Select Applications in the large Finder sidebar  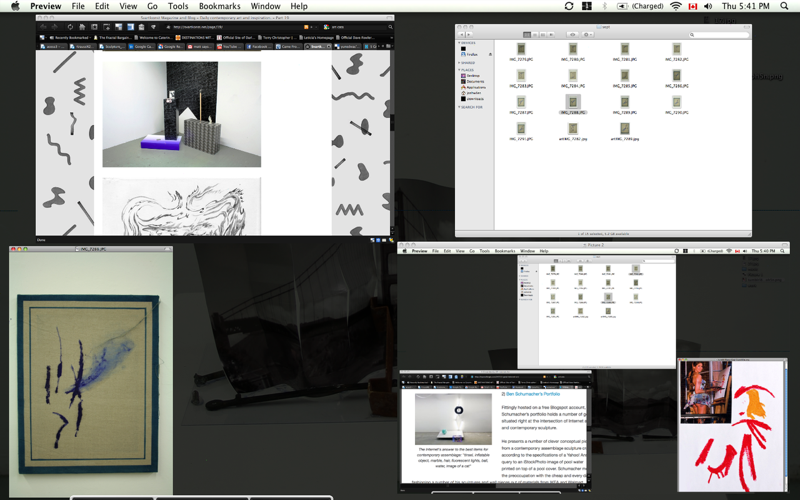tap(476, 88)
